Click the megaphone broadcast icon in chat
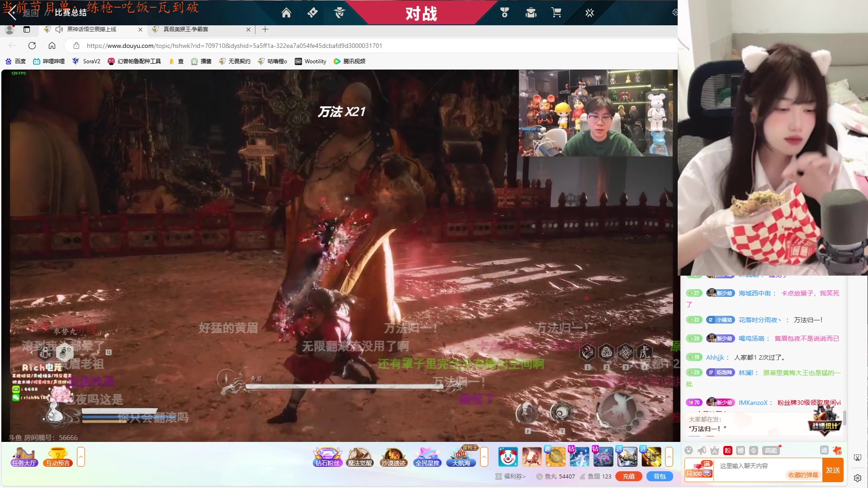 [x=702, y=450]
